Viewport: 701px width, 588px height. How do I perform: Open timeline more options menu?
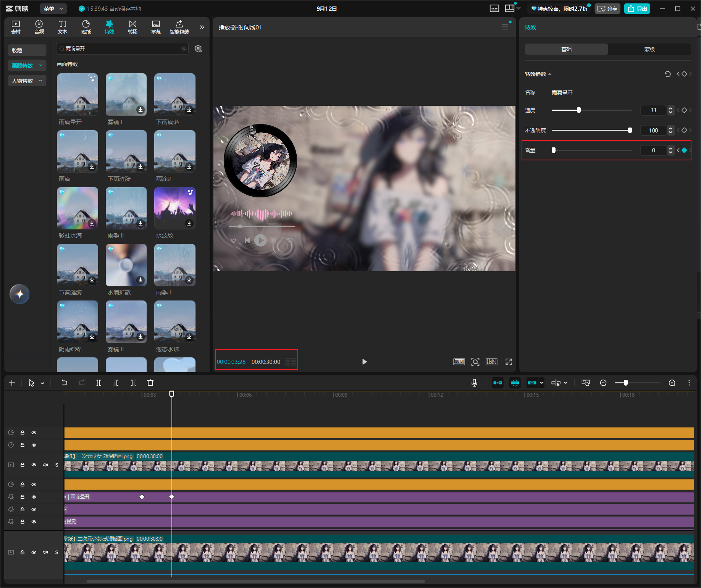tap(689, 383)
